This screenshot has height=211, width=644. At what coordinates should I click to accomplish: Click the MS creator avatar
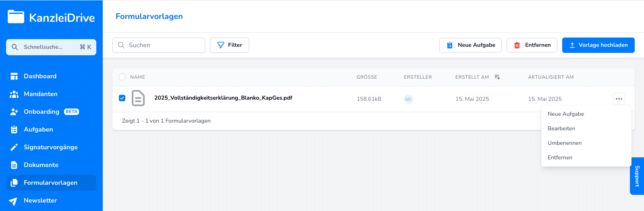[409, 99]
